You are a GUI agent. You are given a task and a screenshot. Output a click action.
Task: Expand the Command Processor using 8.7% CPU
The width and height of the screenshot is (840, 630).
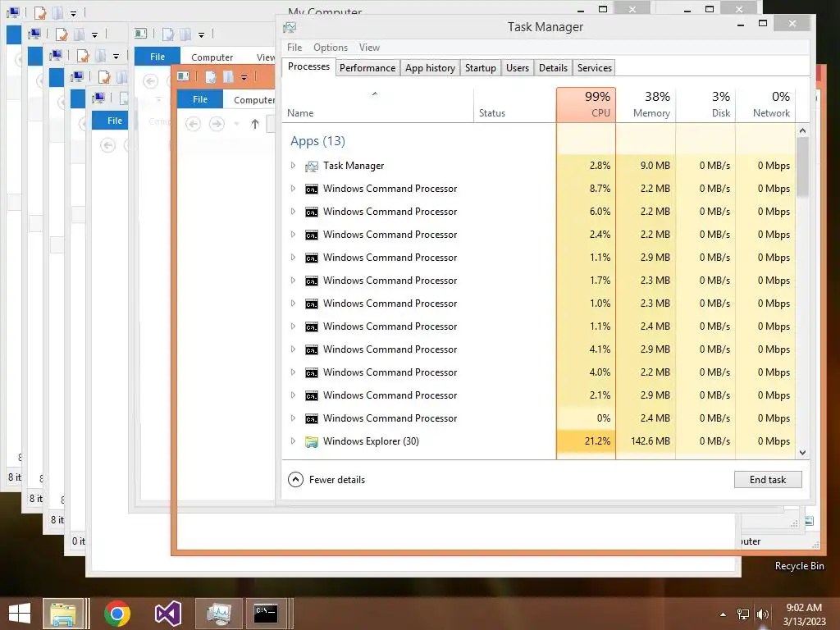click(293, 189)
